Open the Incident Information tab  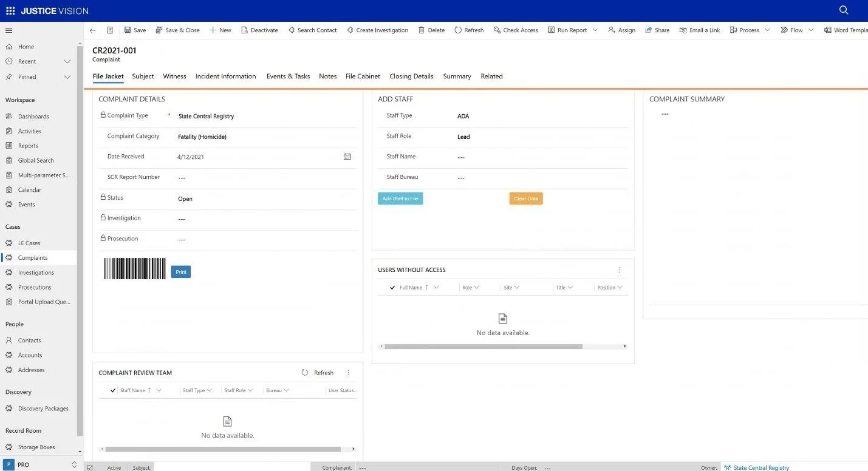pyautogui.click(x=225, y=76)
